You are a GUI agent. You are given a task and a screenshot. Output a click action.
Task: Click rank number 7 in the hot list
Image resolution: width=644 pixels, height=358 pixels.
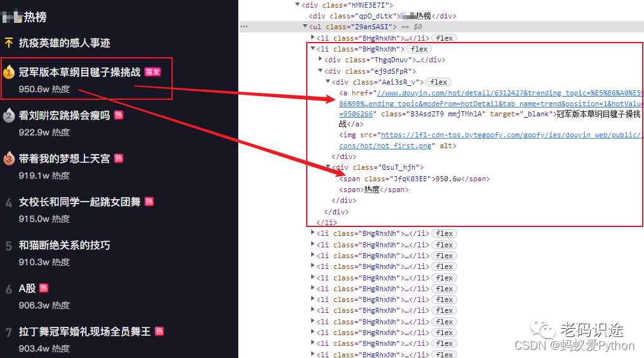pyautogui.click(x=9, y=332)
